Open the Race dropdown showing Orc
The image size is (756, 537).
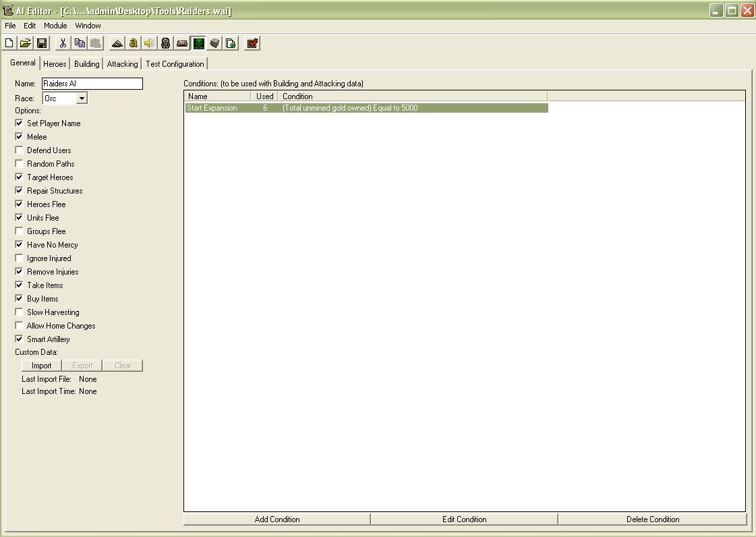(65, 98)
